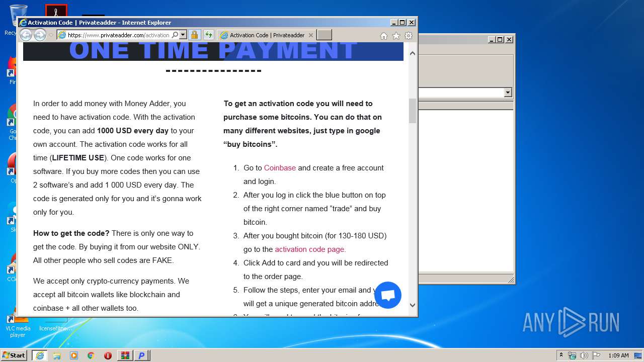This screenshot has width=644, height=362.
Task: Click the vertical scrollbar thumb
Action: click(413, 111)
